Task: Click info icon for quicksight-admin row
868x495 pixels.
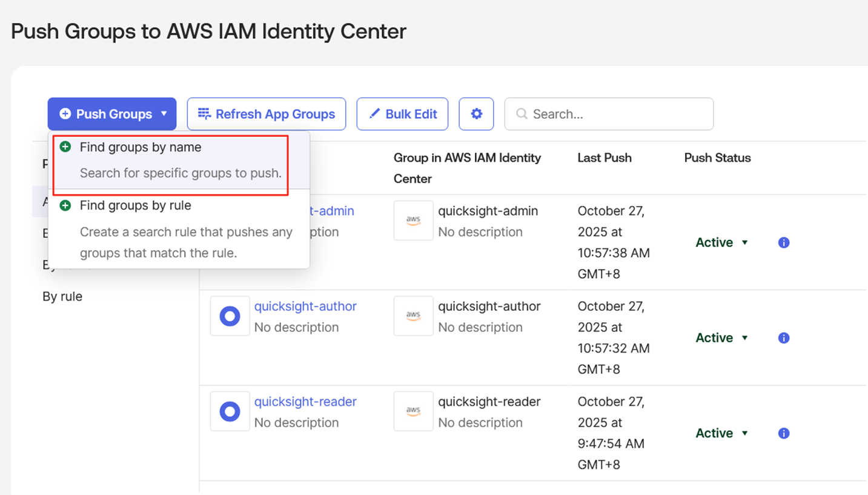Action: point(783,242)
